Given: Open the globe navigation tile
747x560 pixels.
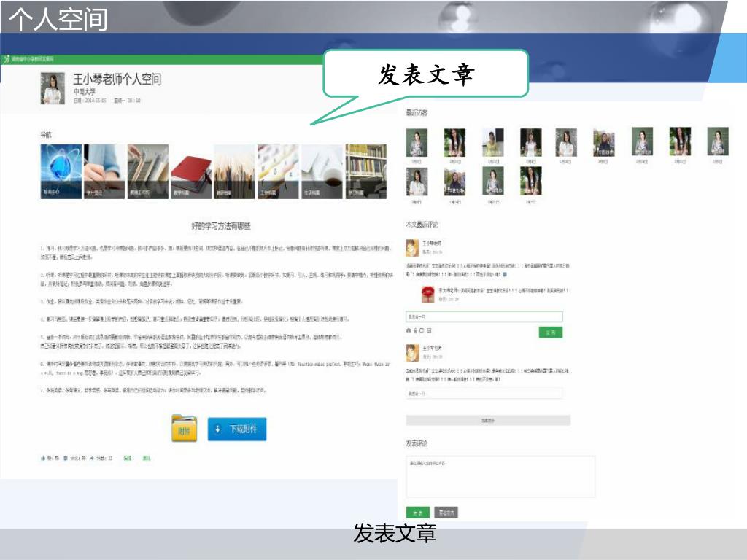Looking at the screenshot, I should pyautogui.click(x=61, y=171).
